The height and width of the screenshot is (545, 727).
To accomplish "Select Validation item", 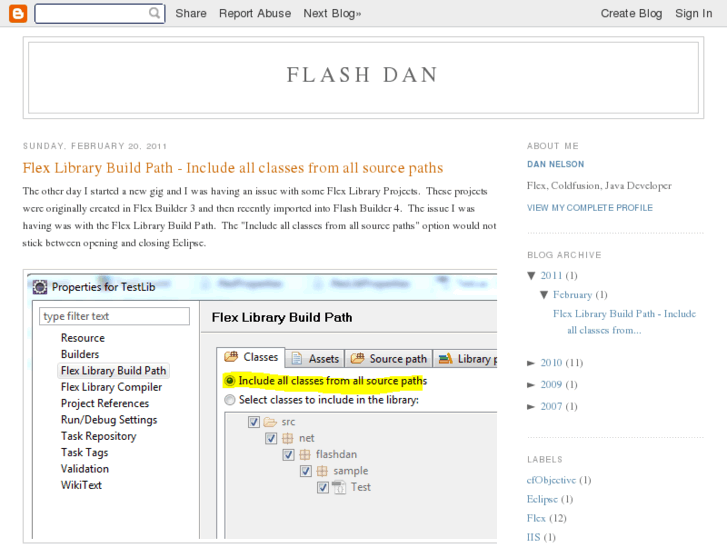I will click(84, 469).
